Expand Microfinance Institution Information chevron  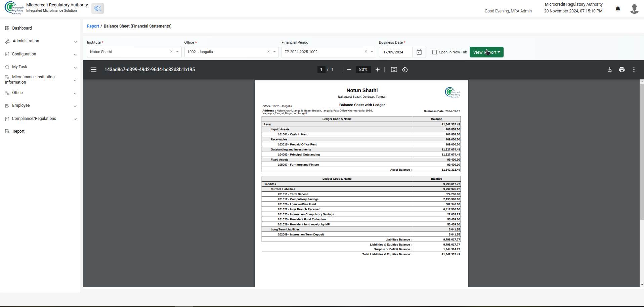point(75,80)
